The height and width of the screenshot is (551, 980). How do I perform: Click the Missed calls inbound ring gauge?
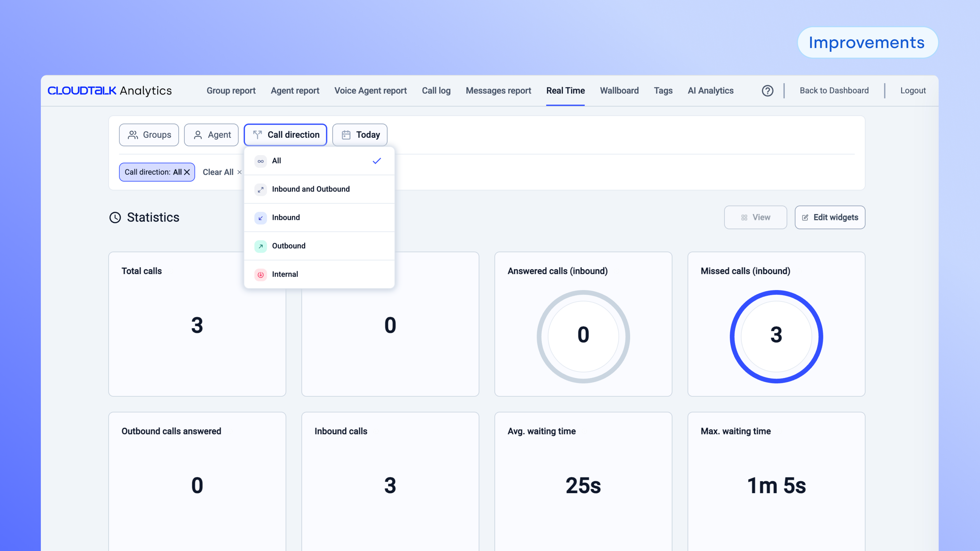coord(776,336)
